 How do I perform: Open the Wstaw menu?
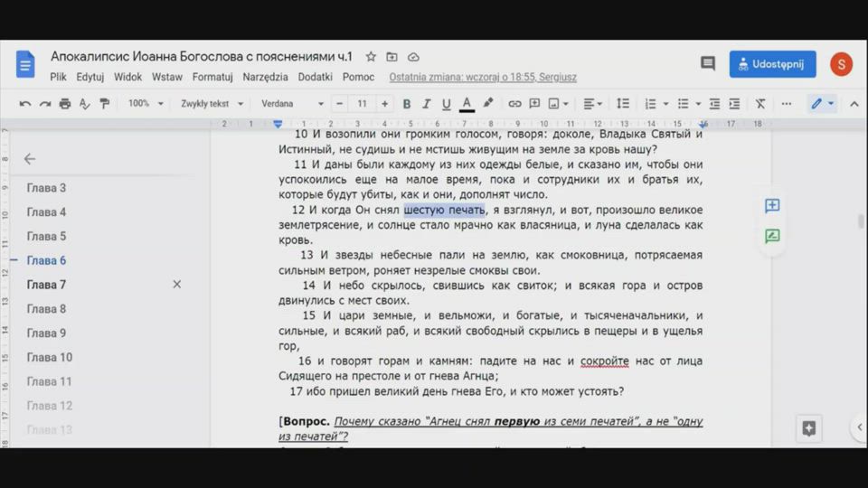pos(167,78)
